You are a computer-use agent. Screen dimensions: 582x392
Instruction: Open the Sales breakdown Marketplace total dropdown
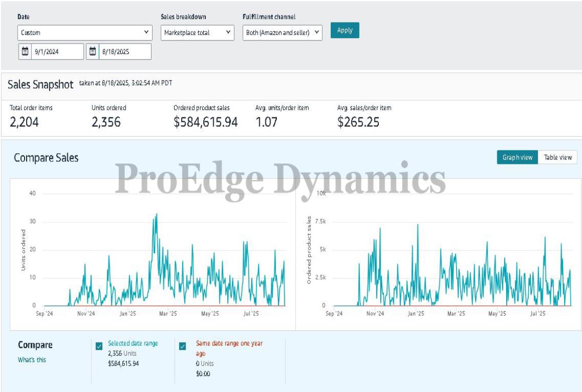pyautogui.click(x=197, y=33)
